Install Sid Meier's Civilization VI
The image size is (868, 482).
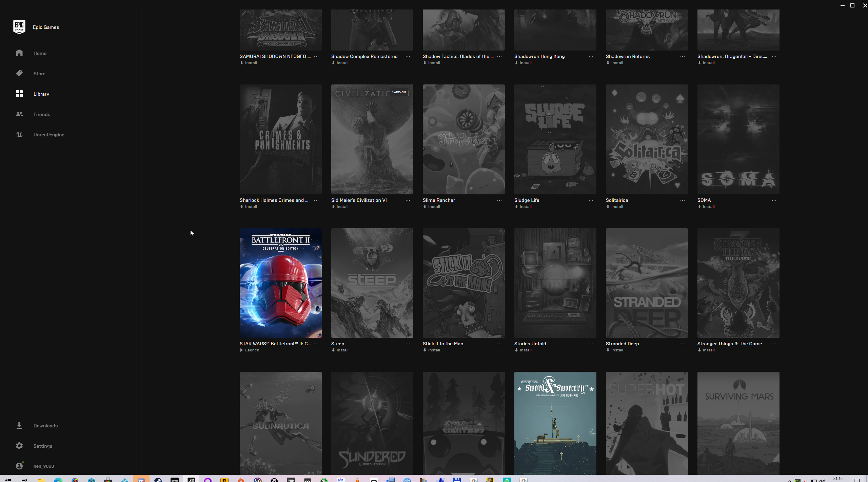340,207
